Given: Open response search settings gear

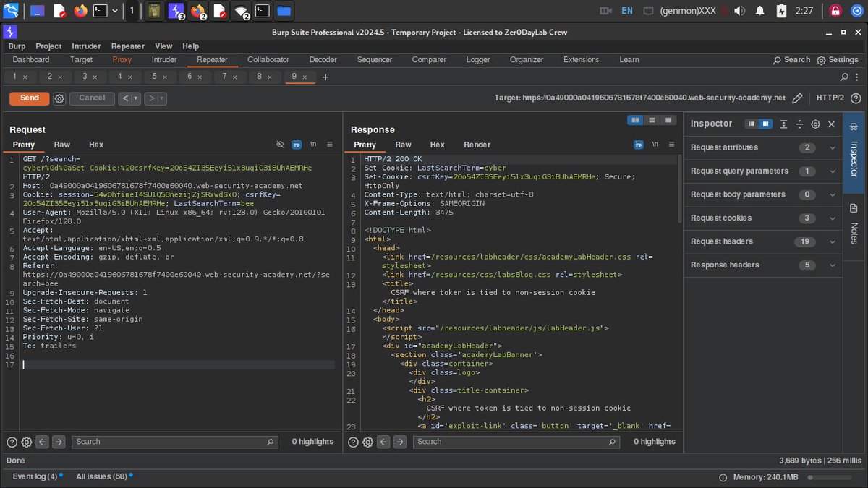Looking at the screenshot, I should coord(368,442).
